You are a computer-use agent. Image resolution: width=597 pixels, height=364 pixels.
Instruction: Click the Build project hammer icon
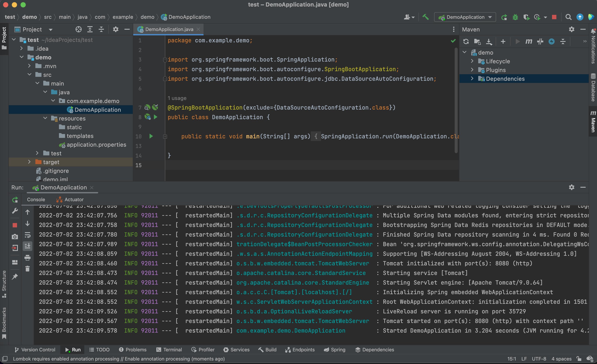pos(425,17)
